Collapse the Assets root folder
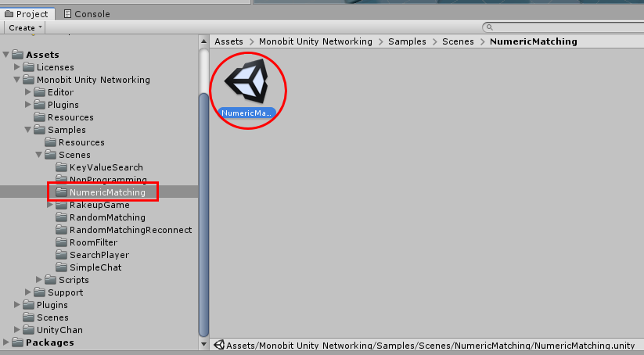Screen dimensions: 644x355 pos(5,54)
